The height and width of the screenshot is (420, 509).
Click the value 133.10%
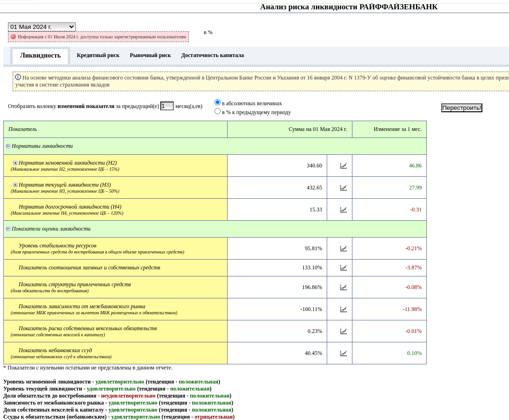(312, 268)
